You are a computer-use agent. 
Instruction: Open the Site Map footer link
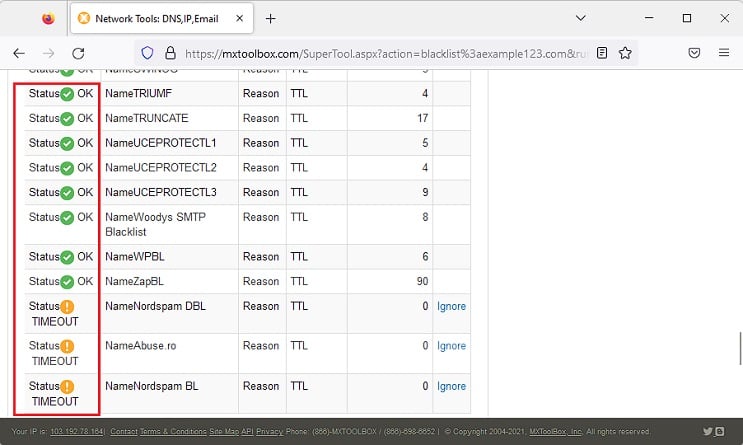click(224, 431)
